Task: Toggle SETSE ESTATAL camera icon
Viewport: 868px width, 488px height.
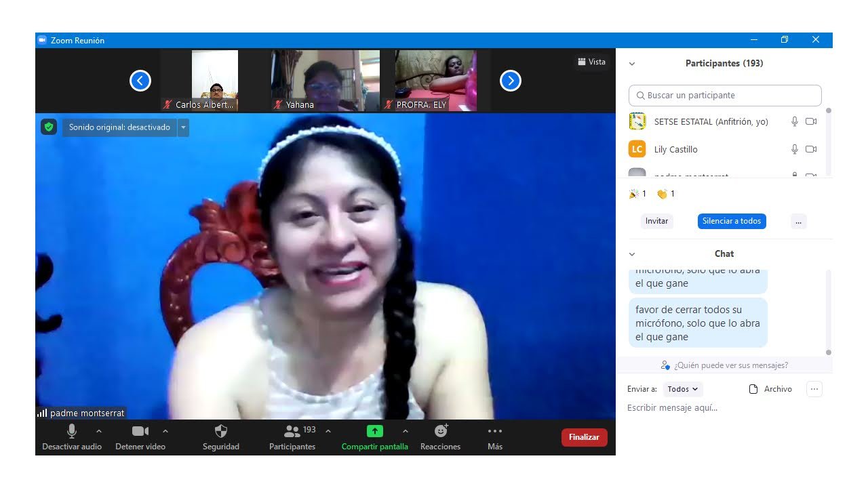Action: (x=811, y=121)
